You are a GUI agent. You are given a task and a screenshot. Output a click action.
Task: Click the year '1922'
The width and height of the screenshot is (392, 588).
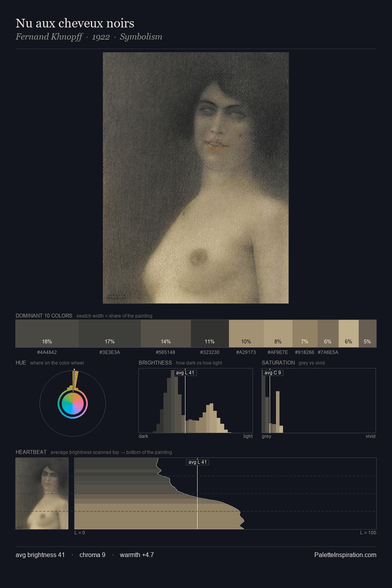(x=101, y=37)
